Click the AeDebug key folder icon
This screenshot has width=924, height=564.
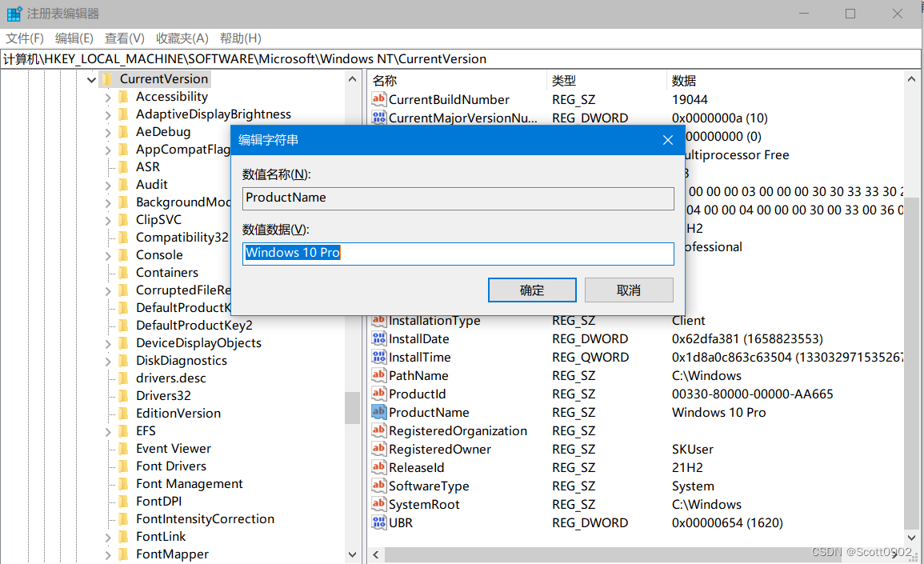point(124,132)
